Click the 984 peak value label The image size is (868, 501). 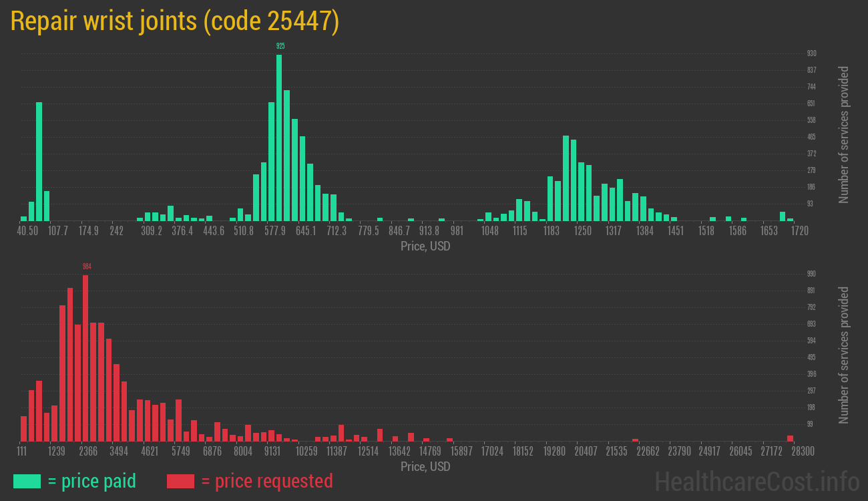point(87,267)
